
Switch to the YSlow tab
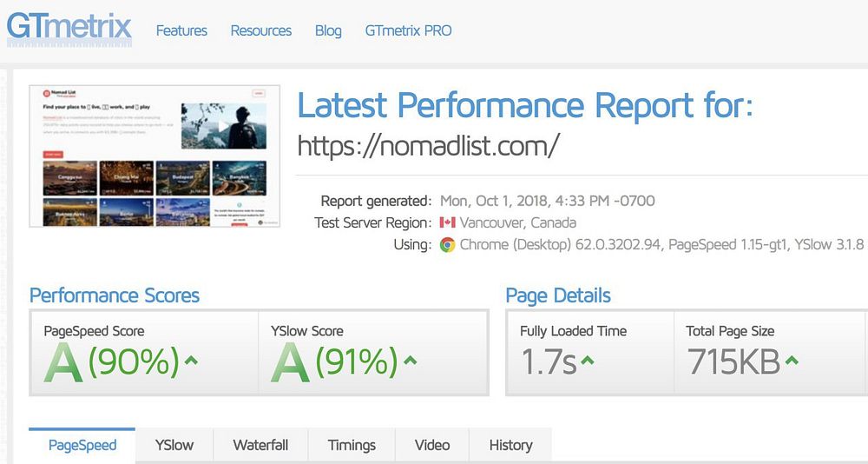174,445
